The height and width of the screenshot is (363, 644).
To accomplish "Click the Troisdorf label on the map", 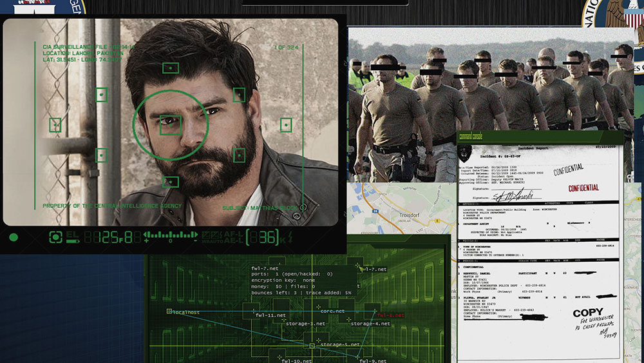I will (x=409, y=215).
